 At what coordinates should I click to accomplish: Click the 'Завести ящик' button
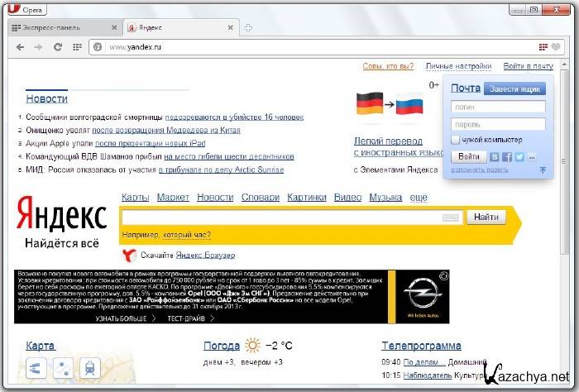(514, 88)
